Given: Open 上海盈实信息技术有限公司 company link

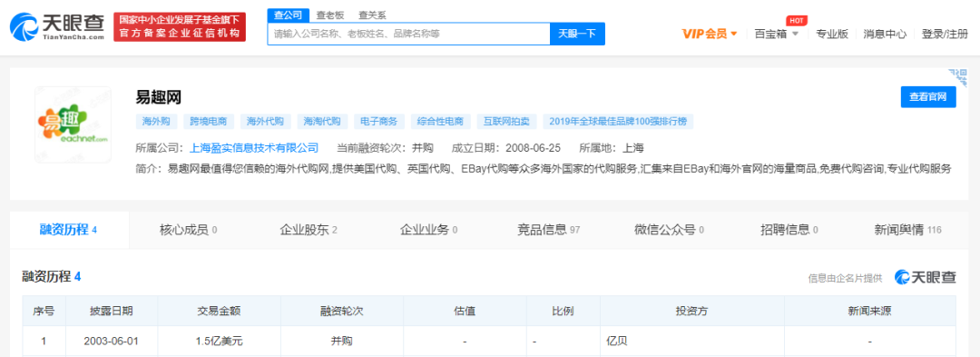Looking at the screenshot, I should pos(254,148).
